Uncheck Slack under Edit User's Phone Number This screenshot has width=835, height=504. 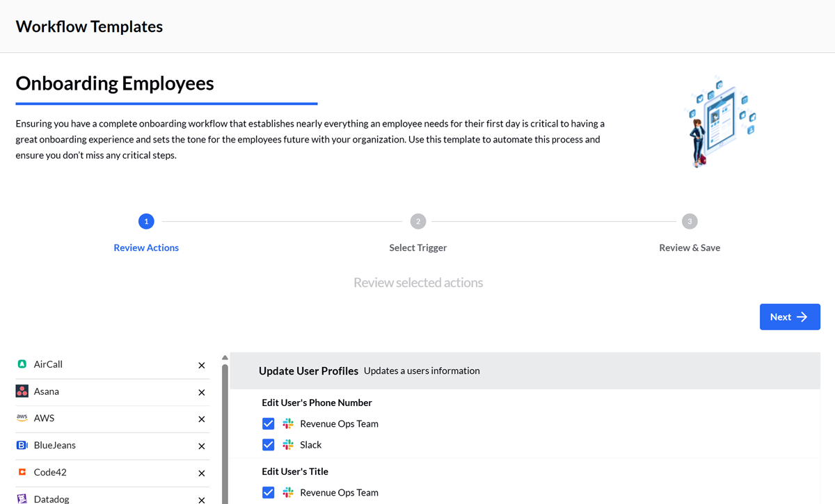coord(268,444)
